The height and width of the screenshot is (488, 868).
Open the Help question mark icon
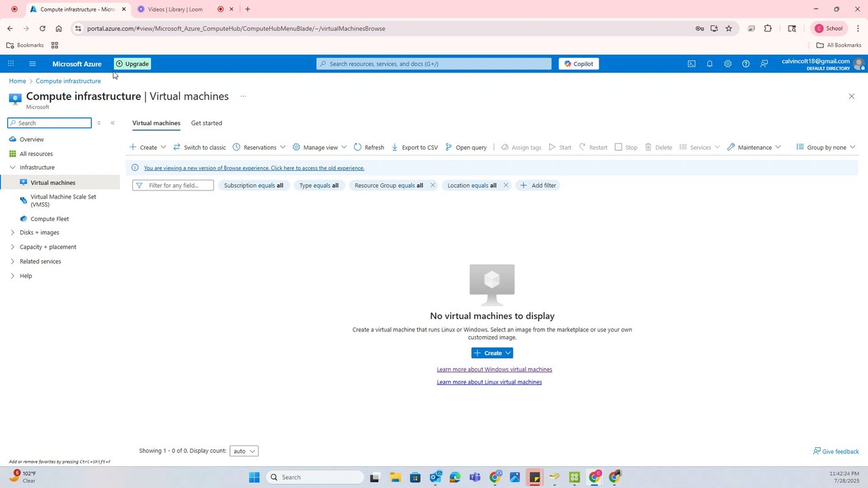coord(746,64)
